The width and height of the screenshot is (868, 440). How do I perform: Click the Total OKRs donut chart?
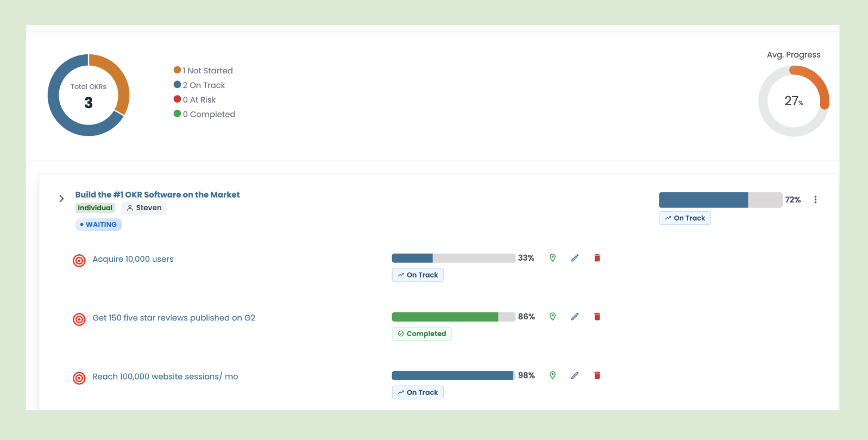coord(89,95)
